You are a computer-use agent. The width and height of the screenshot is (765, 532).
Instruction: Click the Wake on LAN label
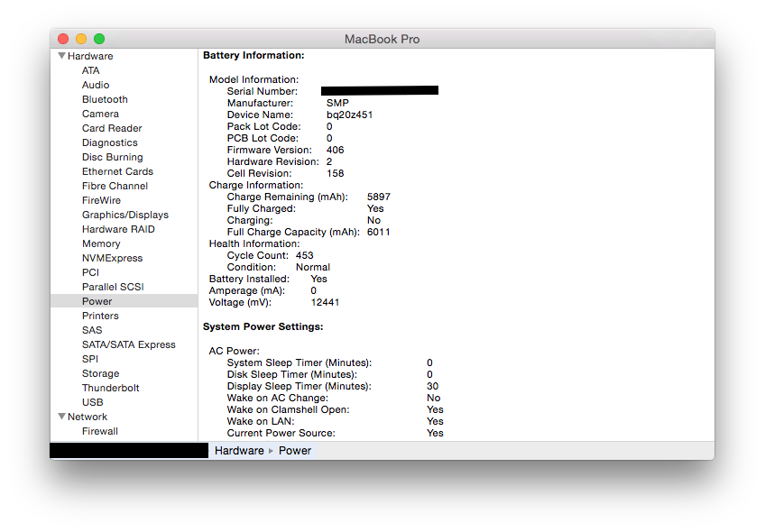261,421
